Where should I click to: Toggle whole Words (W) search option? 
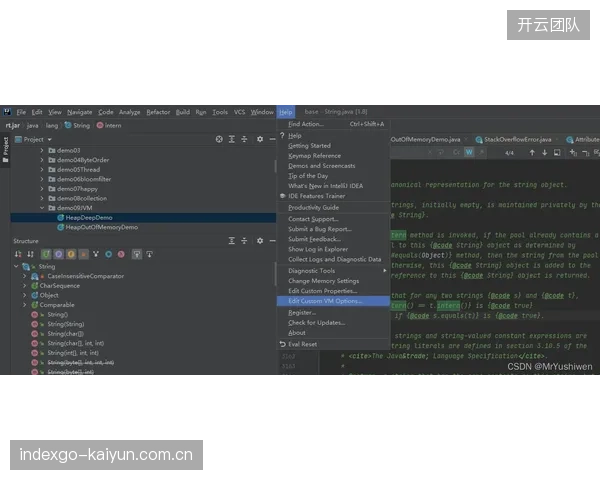pos(469,152)
